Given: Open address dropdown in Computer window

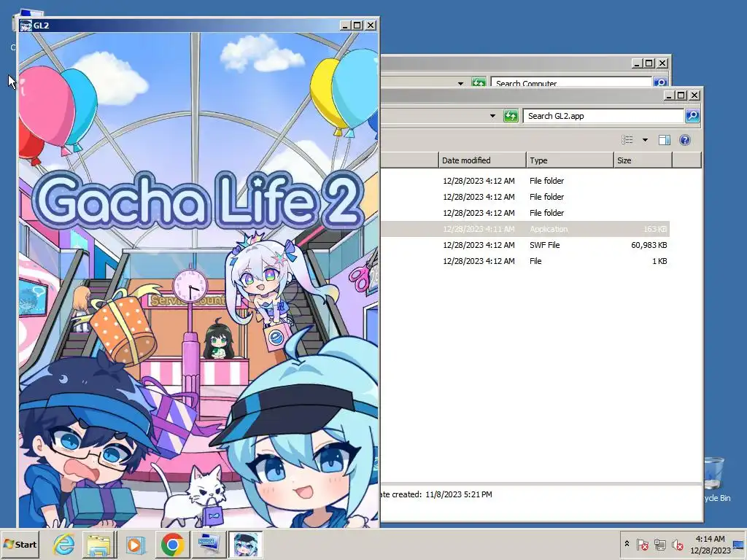Looking at the screenshot, I should click(x=460, y=83).
